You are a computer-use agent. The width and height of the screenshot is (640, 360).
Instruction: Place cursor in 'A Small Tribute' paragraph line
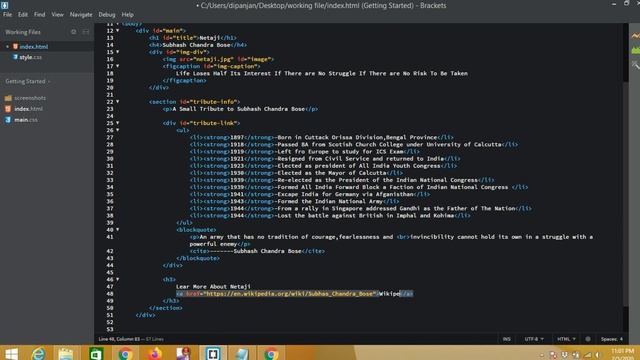pos(240,109)
